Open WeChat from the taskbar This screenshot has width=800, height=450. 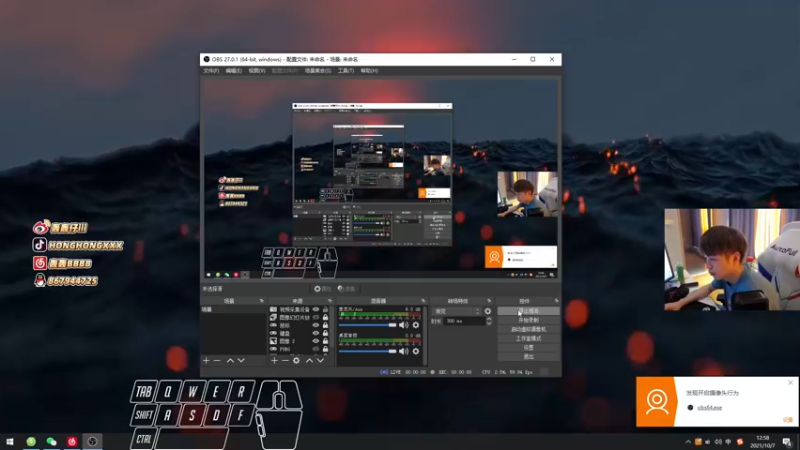52,441
